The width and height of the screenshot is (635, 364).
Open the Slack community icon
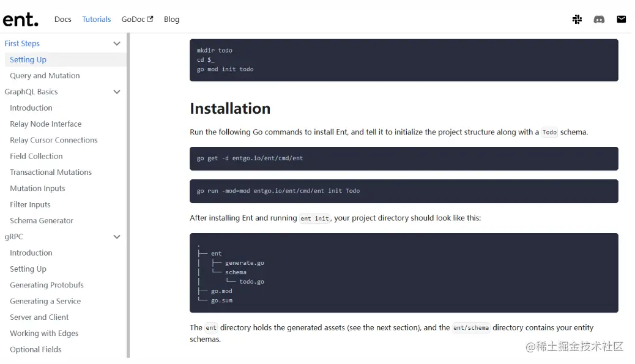[577, 20]
